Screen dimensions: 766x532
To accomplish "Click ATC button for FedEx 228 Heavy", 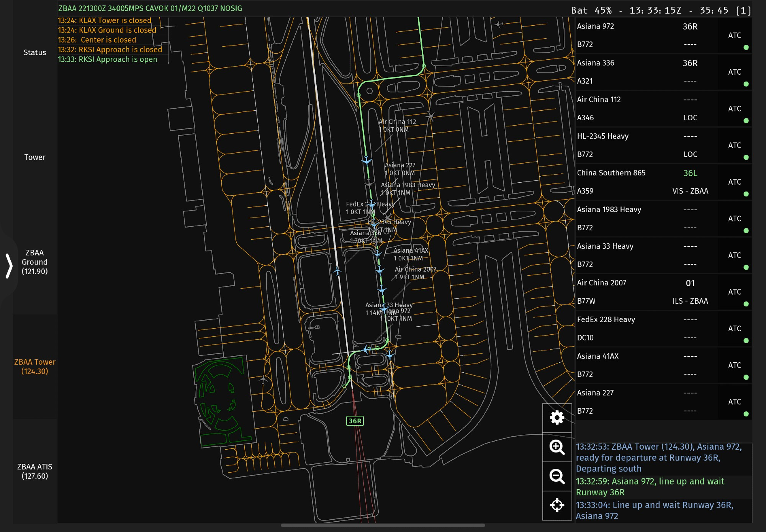I will (x=735, y=329).
